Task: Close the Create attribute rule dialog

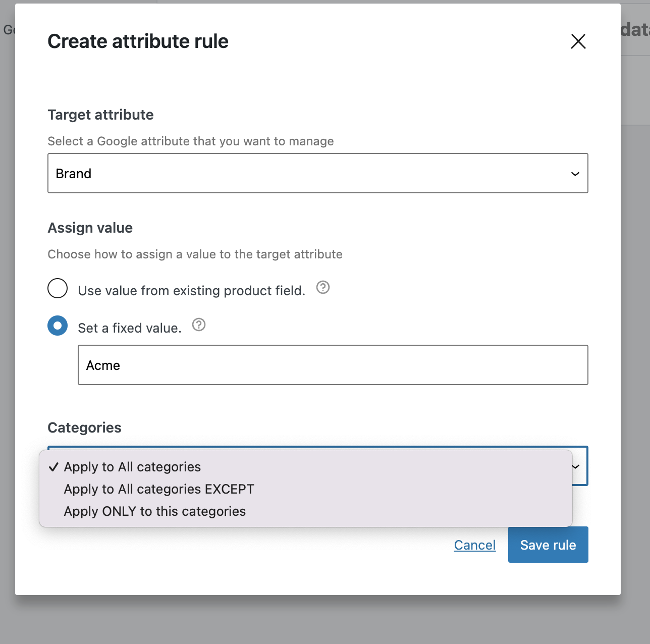Action: coord(577,41)
